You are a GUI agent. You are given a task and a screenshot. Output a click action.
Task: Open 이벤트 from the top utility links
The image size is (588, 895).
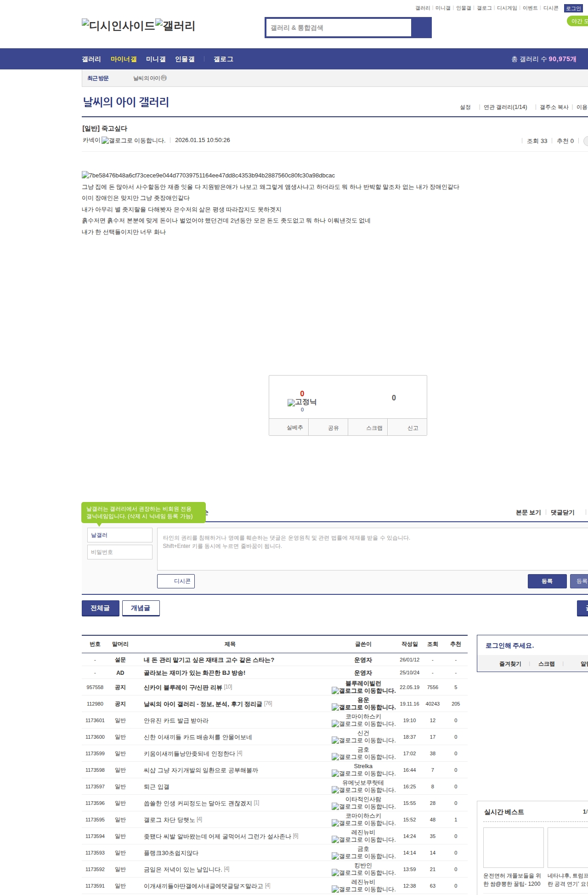point(530,8)
